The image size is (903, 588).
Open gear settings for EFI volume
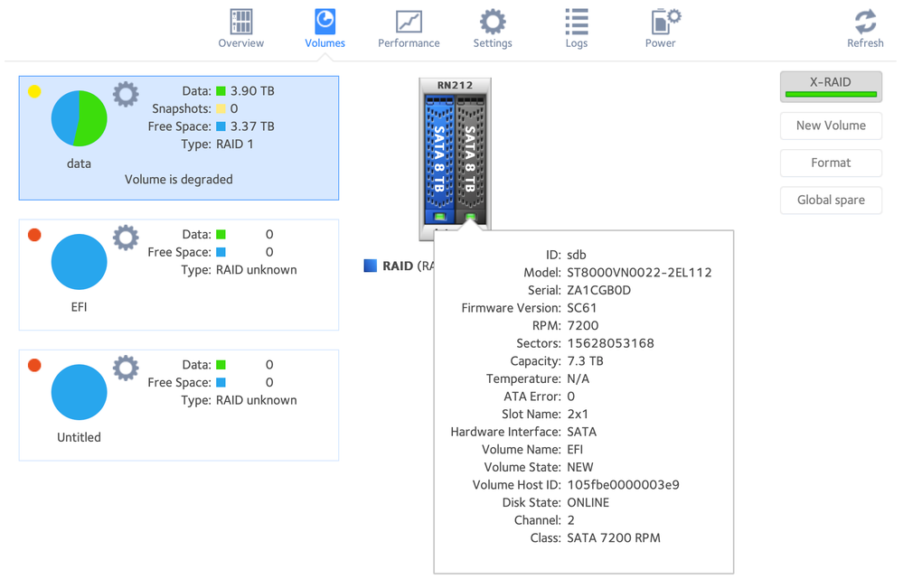tap(126, 238)
